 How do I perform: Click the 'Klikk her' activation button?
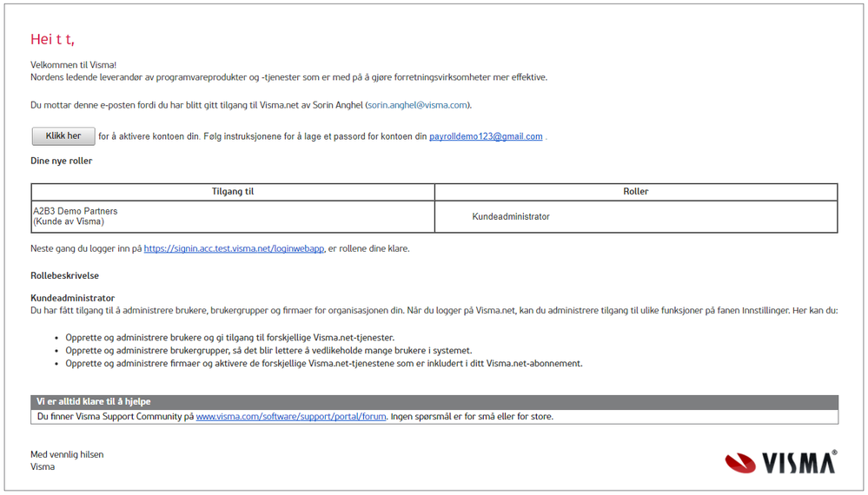(63, 136)
